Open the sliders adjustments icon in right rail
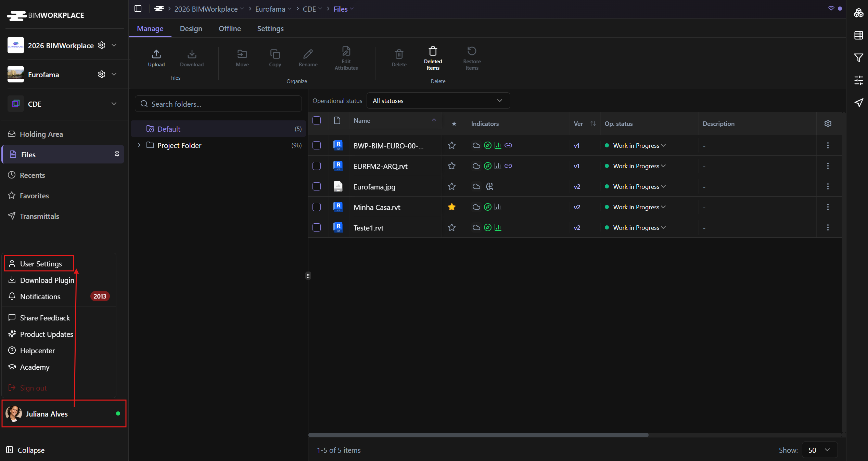The height and width of the screenshot is (461, 868). pos(858,80)
